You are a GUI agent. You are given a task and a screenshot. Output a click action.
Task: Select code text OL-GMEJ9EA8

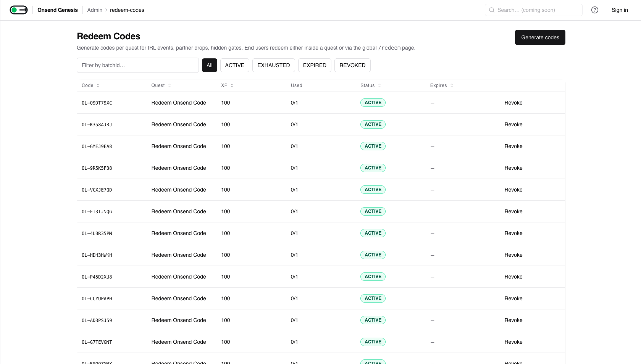(x=97, y=147)
